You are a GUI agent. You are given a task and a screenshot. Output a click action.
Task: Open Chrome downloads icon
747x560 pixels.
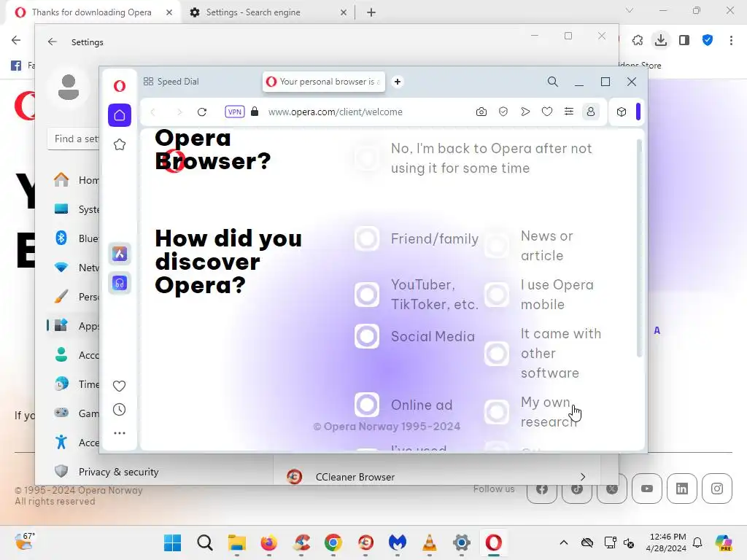661,41
